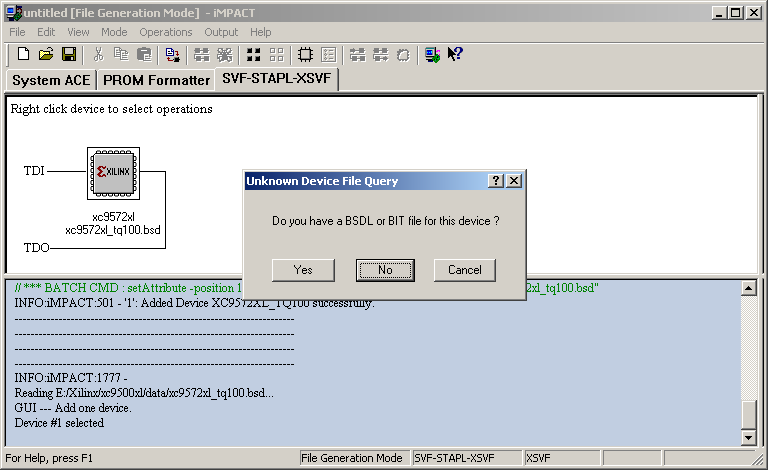Click the checklist toolbar icon
The width and height of the screenshot is (768, 470).
(x=328, y=54)
